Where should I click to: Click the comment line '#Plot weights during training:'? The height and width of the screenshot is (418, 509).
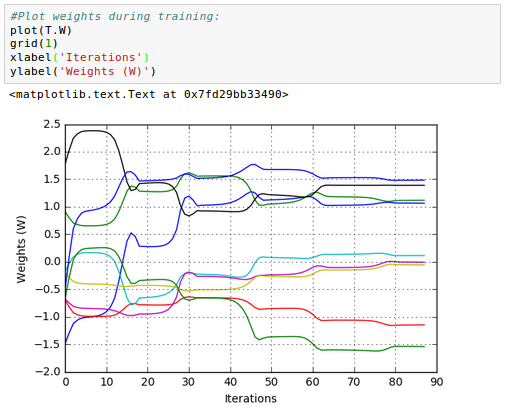[x=115, y=17]
